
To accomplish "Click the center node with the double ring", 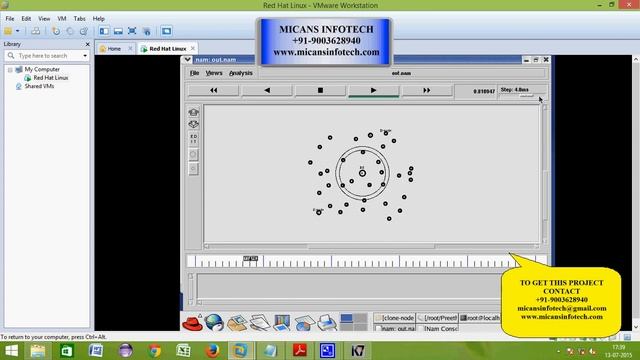I will click(x=362, y=173).
